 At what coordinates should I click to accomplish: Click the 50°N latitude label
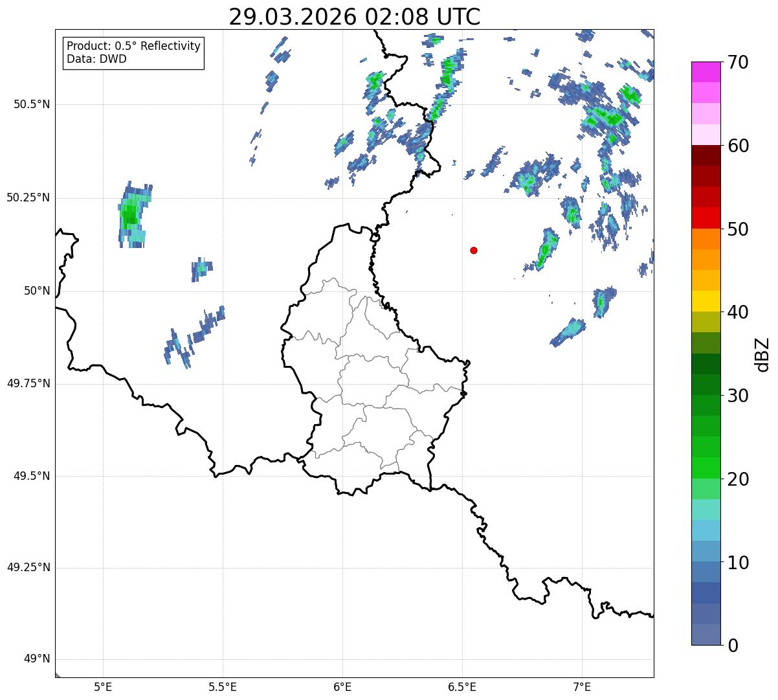coord(37,291)
